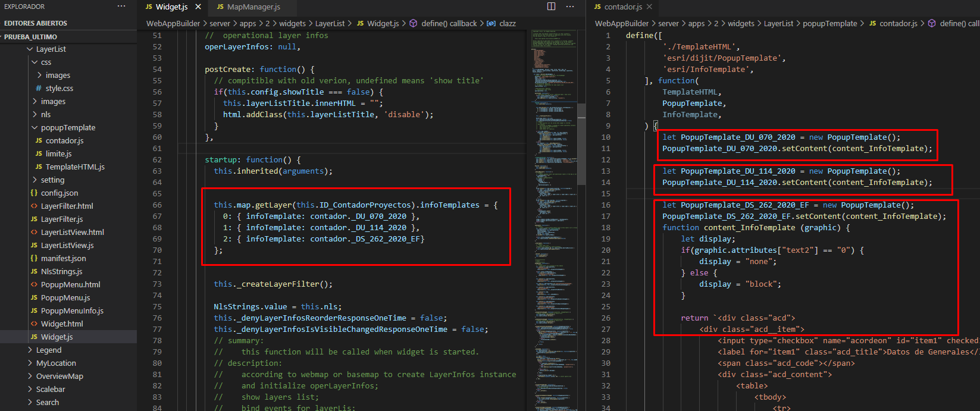Open Widget.html file
980x411 pixels.
tap(62, 324)
